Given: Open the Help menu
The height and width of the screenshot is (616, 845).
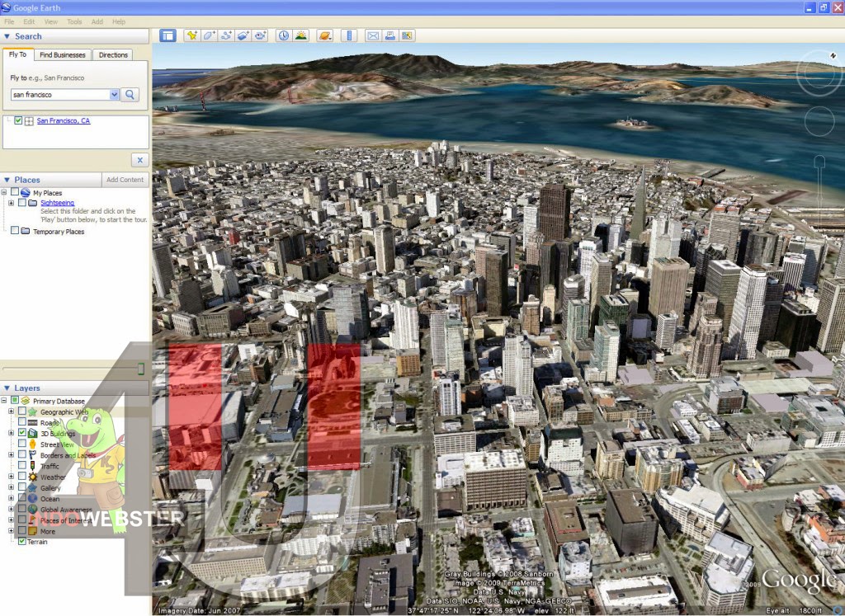Looking at the screenshot, I should point(119,21).
